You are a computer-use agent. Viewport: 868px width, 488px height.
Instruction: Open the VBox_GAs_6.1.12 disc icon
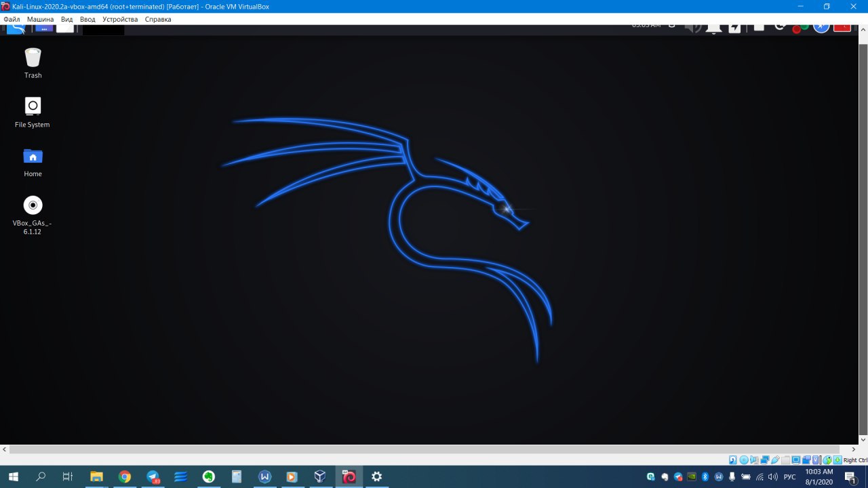pyautogui.click(x=33, y=216)
